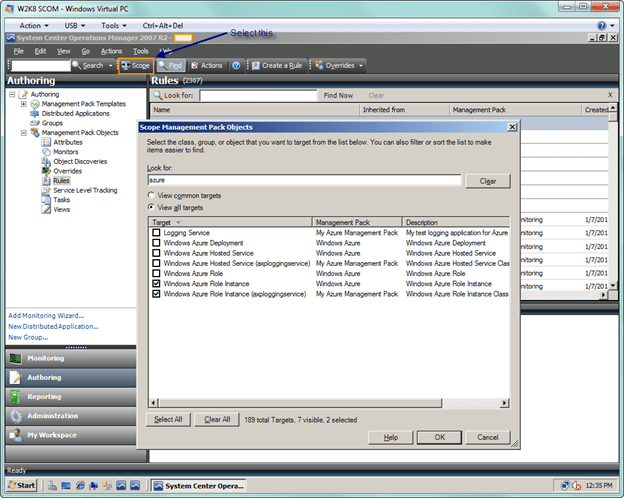Select Groups in the Authoring tree
The image size is (624, 498).
point(52,123)
